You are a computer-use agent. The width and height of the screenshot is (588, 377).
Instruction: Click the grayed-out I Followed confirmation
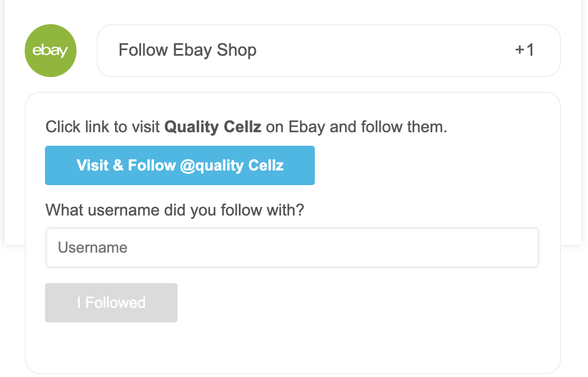point(111,302)
